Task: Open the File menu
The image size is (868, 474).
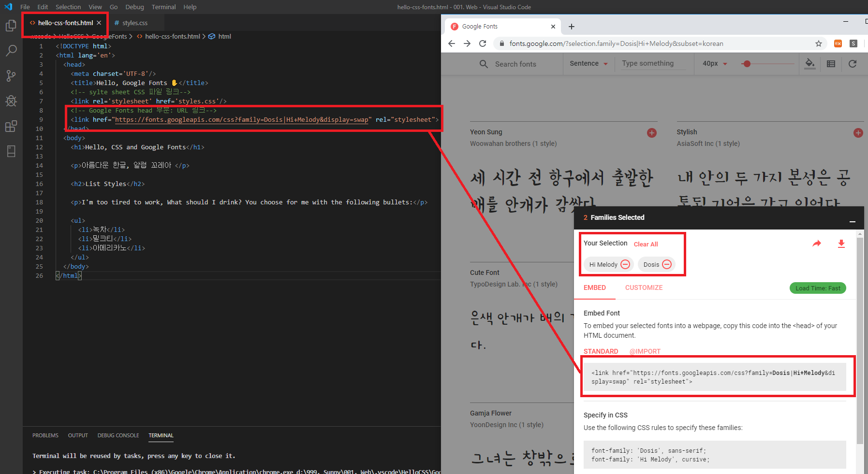Action: click(x=25, y=7)
